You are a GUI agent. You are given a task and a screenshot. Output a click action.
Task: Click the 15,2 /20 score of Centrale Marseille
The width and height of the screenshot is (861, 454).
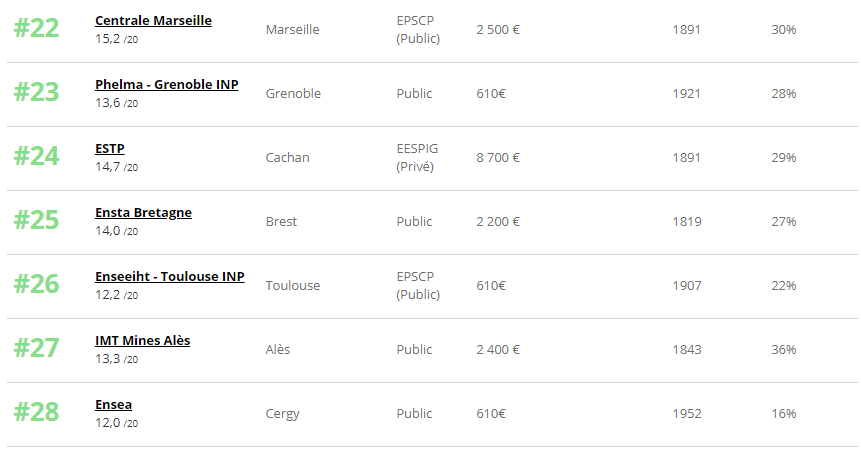116,39
